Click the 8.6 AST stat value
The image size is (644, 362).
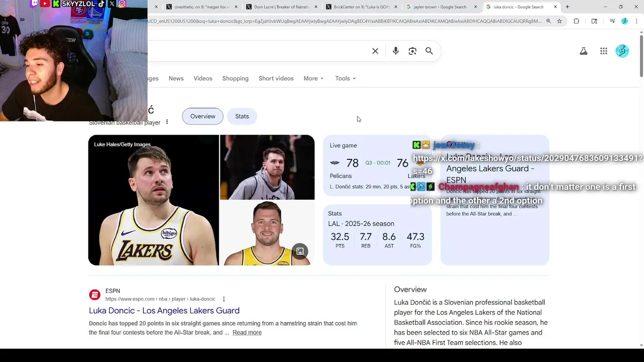coord(389,237)
